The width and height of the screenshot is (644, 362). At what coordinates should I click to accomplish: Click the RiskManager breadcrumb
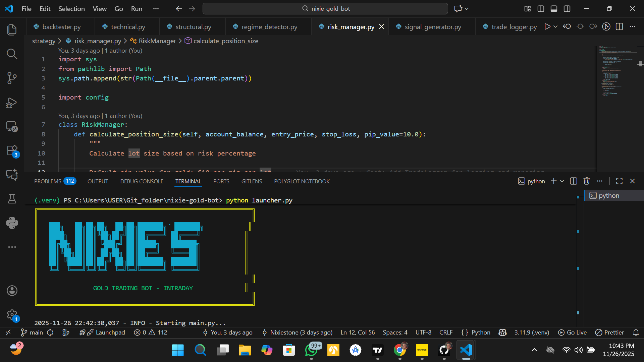click(x=157, y=41)
